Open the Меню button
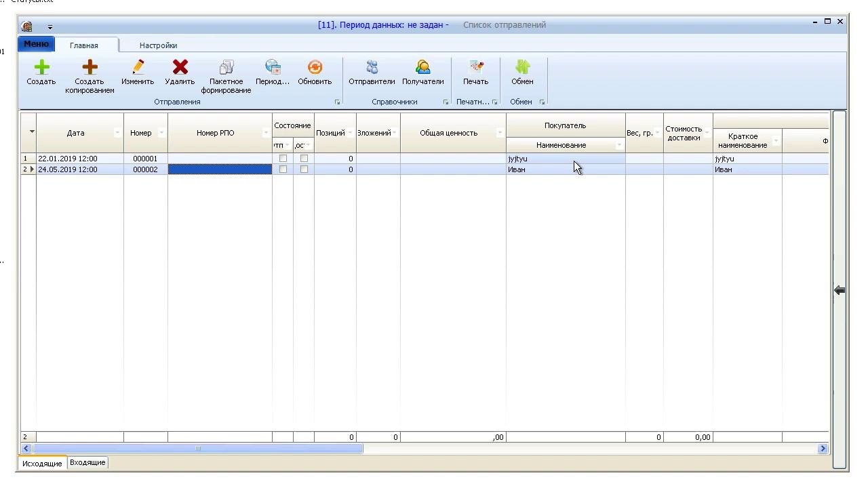This screenshot has width=868, height=488. pyautogui.click(x=36, y=44)
